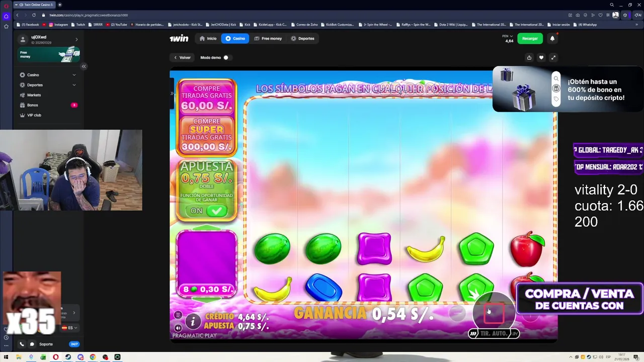Click the support phone icon
The width and height of the screenshot is (644, 362).
click(x=22, y=344)
